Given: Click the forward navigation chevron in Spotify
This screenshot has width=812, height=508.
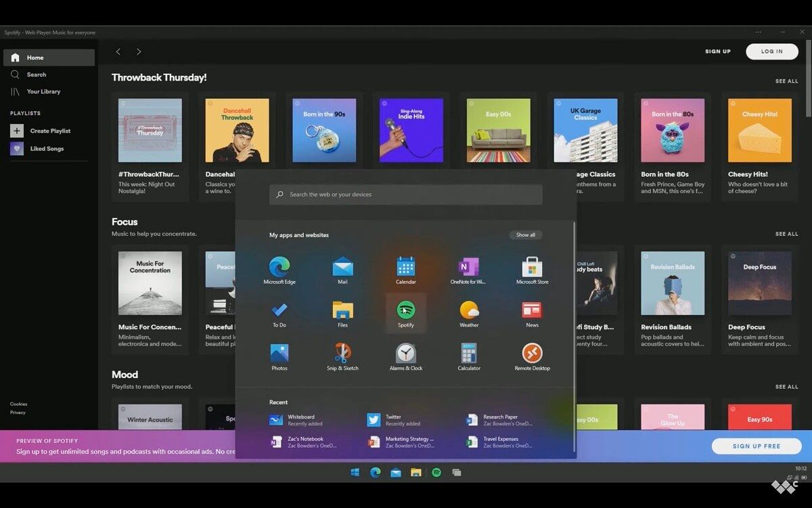Looking at the screenshot, I should pos(139,51).
